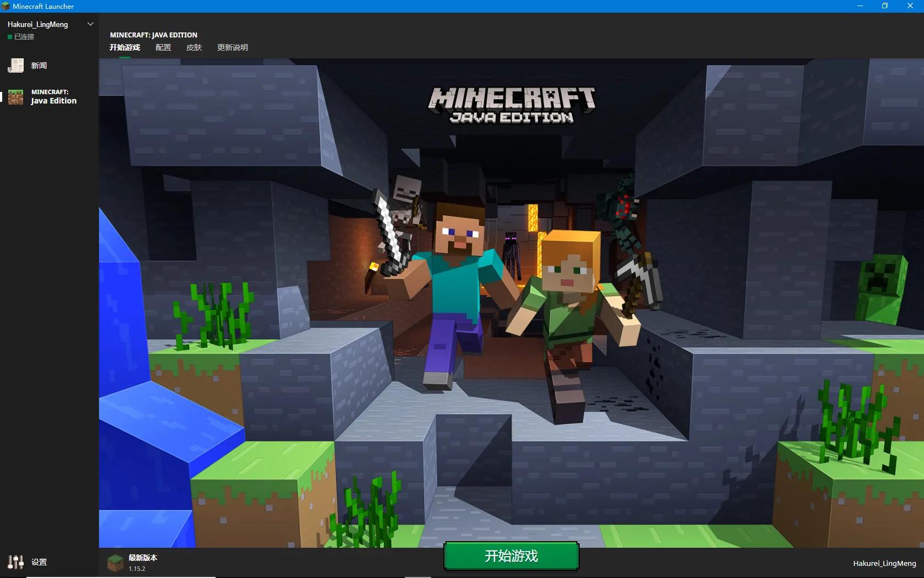924x578 pixels.
Task: Click the Hakurei_LingMeng account name at top left
Action: pyautogui.click(x=38, y=24)
